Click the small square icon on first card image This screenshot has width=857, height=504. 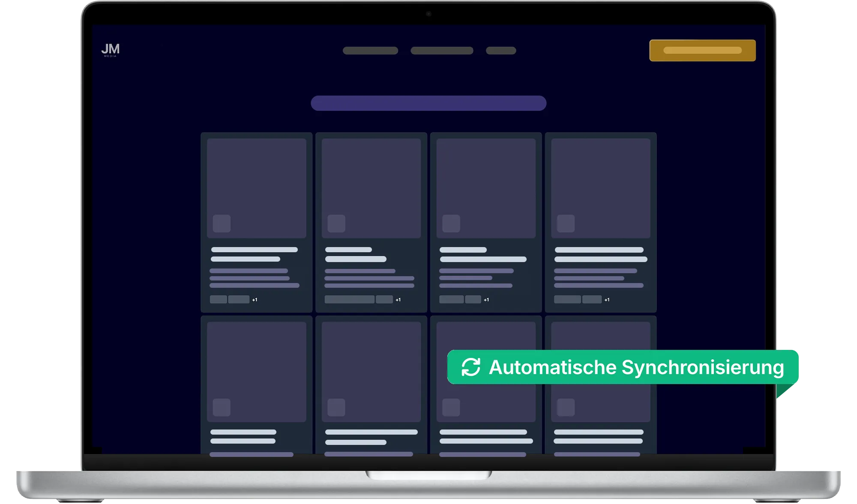point(221,223)
